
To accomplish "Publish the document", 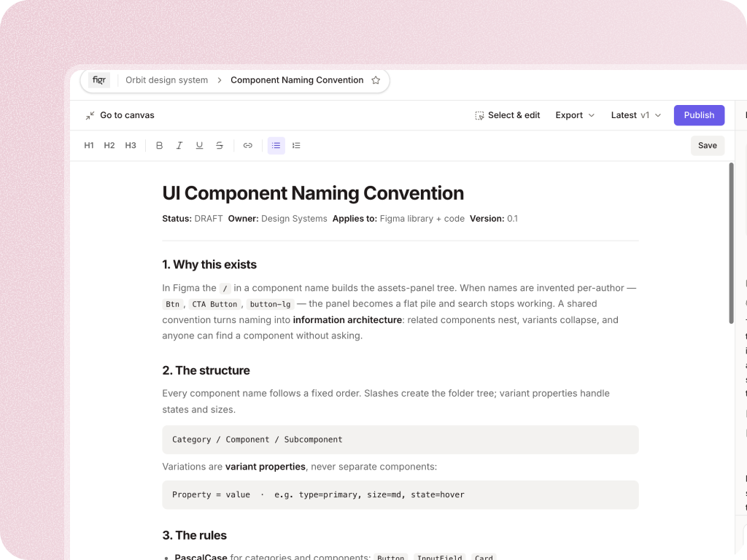I will coord(699,115).
